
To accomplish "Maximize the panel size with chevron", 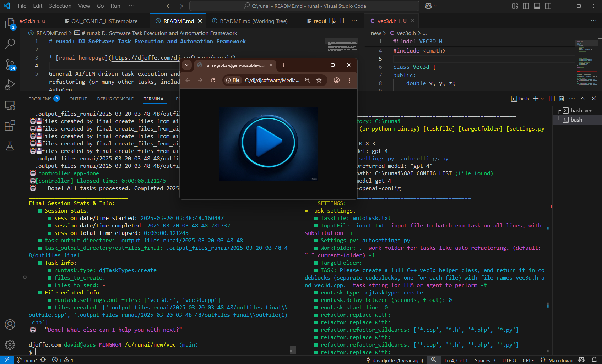I will click(583, 99).
